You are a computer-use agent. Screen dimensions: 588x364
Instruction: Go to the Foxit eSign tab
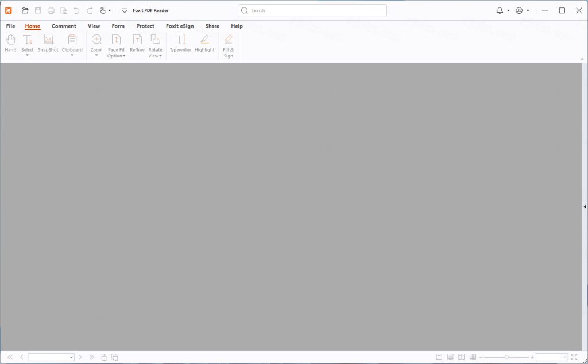click(x=180, y=26)
